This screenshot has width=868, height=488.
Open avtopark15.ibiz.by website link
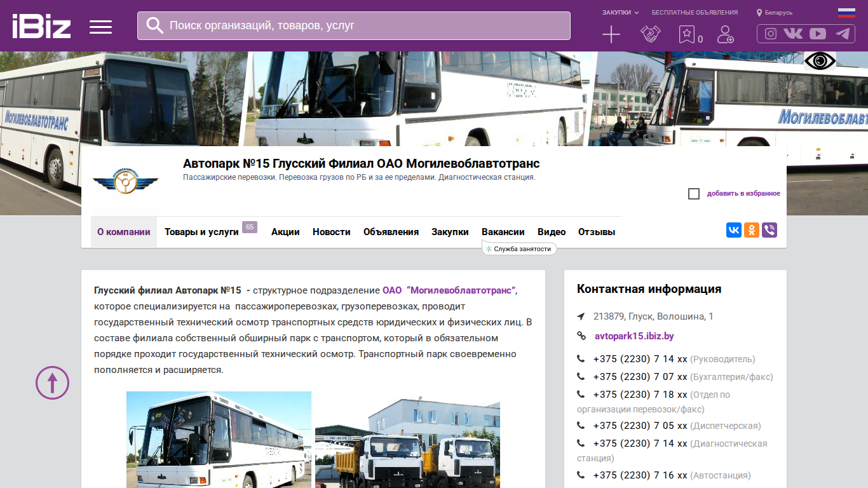click(634, 336)
